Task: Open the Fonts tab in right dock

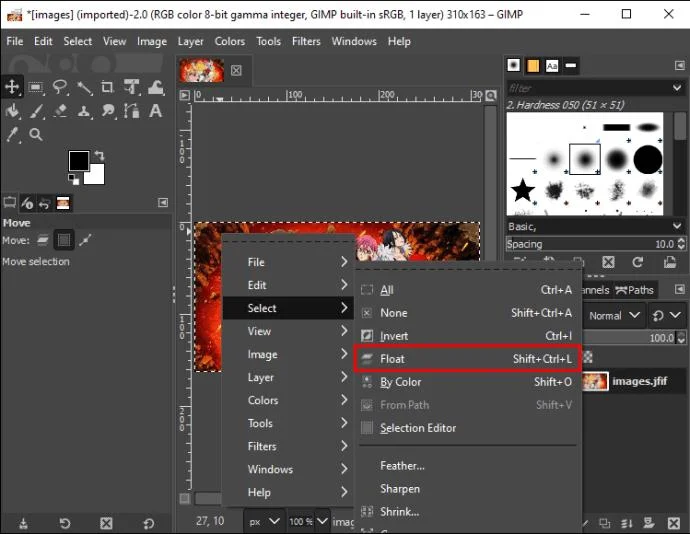Action: tap(552, 66)
